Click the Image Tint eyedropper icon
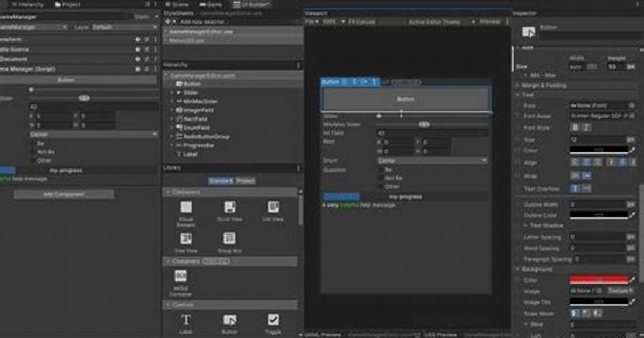 tap(632, 302)
